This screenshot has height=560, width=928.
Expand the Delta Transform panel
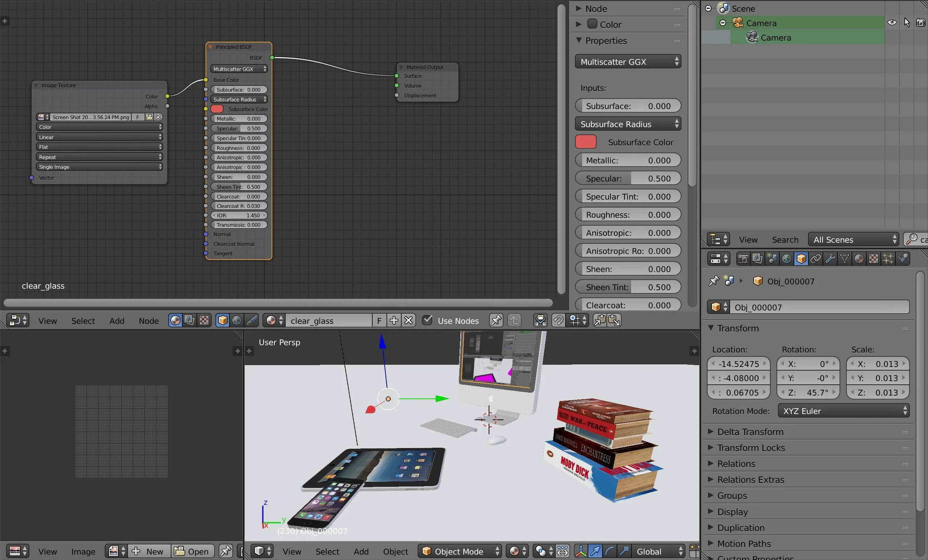click(x=750, y=432)
